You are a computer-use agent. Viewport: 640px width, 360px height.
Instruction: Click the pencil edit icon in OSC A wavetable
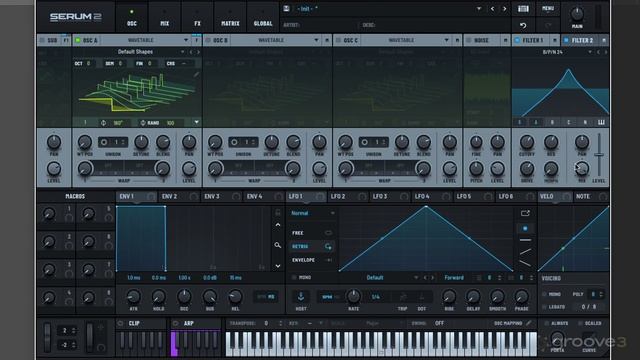coord(196,74)
